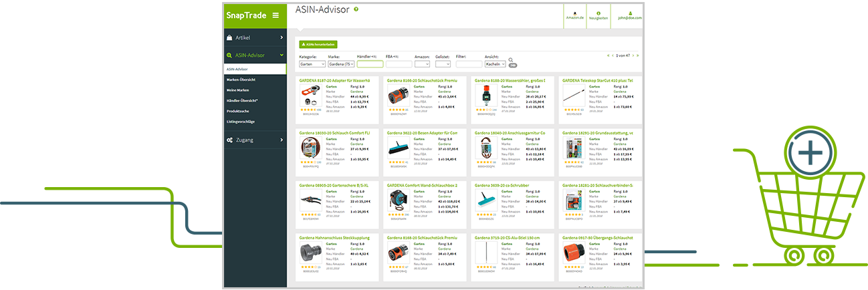Open Produktsuche in the sidebar
Image resolution: width=868 pixels, height=290 pixels.
pos(237,111)
